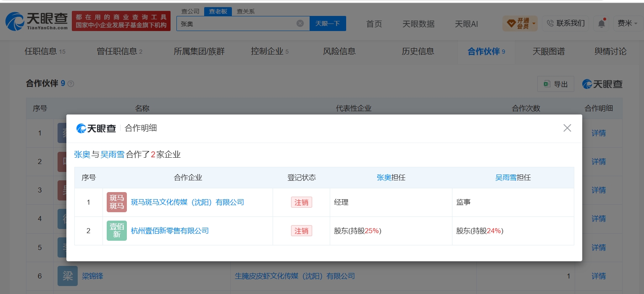Open 天眼AI in top navigation
This screenshot has height=294, width=644.
466,24
